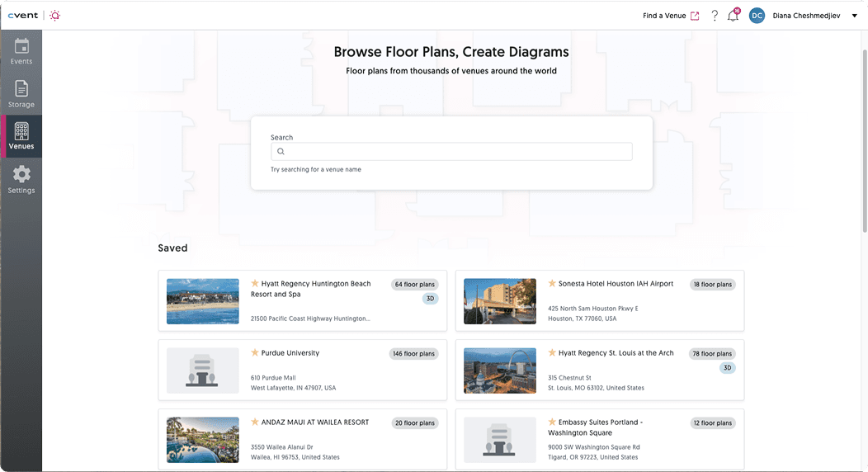The image size is (868, 472).
Task: Click the 425 North Sam Houston Pkwy address
Action: pyautogui.click(x=593, y=314)
